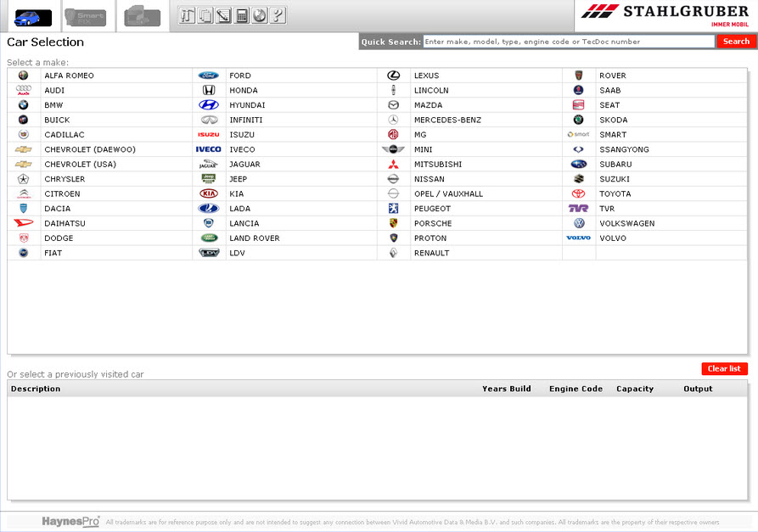Viewport: 758px width, 532px height.
Task: Open the calculator toolbar icon
Action: click(x=241, y=15)
